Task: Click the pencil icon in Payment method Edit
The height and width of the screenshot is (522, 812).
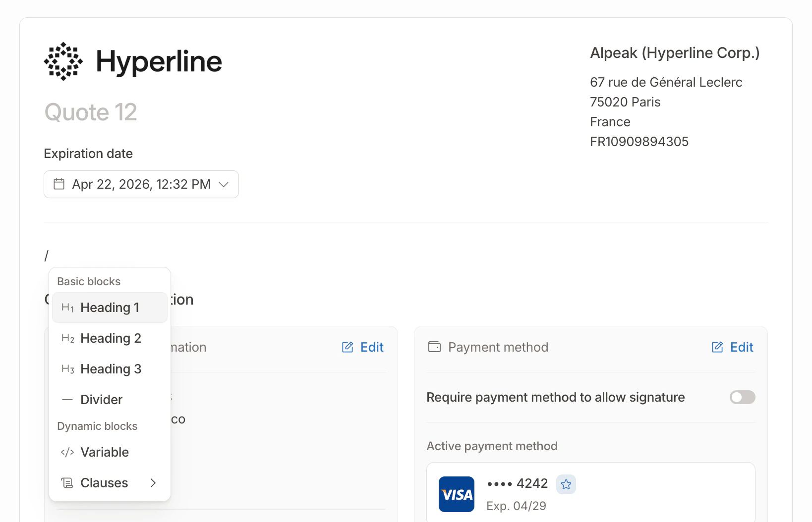Action: pos(717,347)
